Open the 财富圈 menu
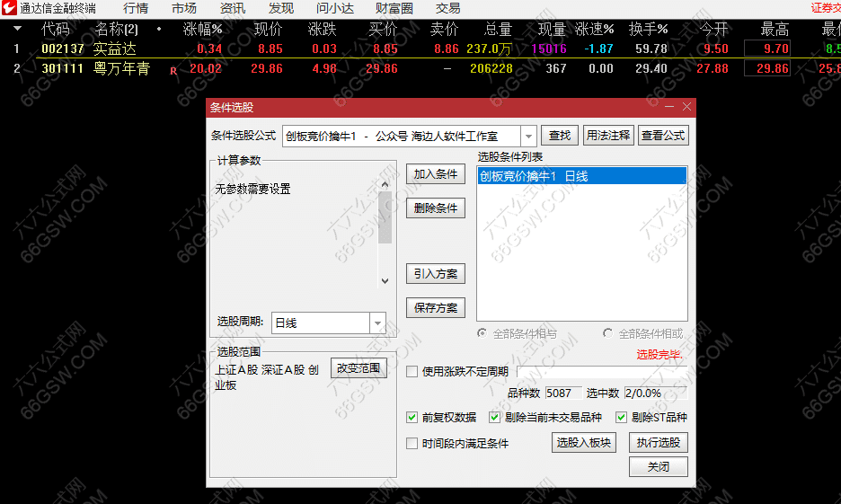Image resolution: width=841 pixels, height=504 pixels. coord(394,8)
